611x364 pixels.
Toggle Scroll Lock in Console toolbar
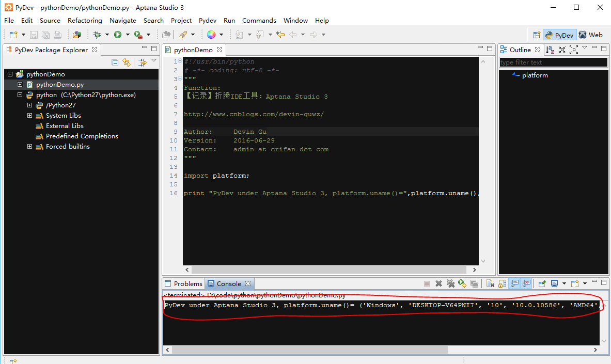tap(503, 283)
